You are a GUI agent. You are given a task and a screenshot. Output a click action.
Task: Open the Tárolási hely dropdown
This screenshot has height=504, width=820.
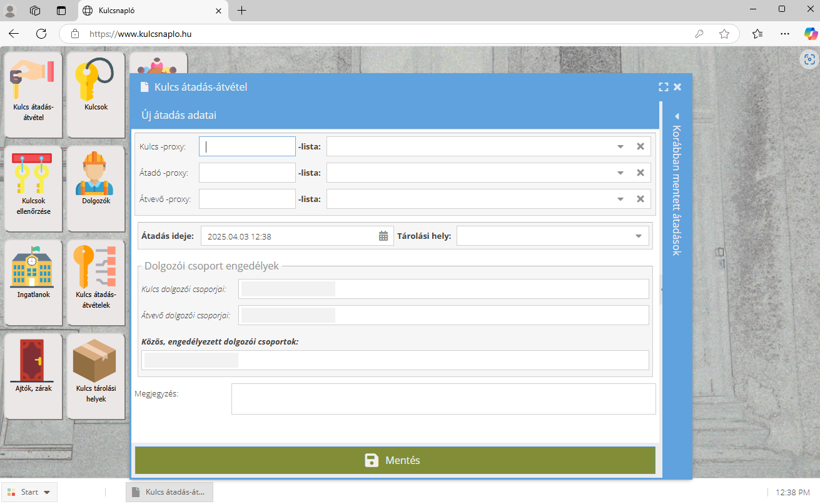point(639,236)
